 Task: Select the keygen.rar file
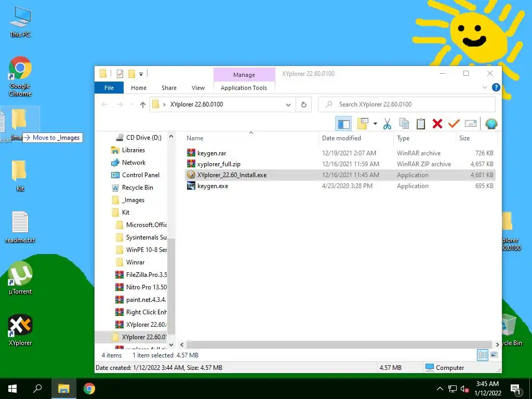[340, 153]
